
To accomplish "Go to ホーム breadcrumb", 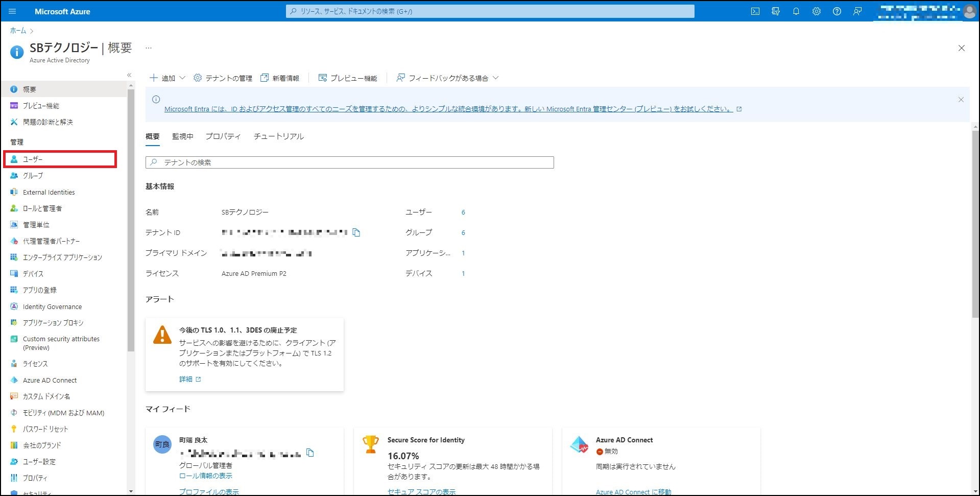I will (18, 31).
